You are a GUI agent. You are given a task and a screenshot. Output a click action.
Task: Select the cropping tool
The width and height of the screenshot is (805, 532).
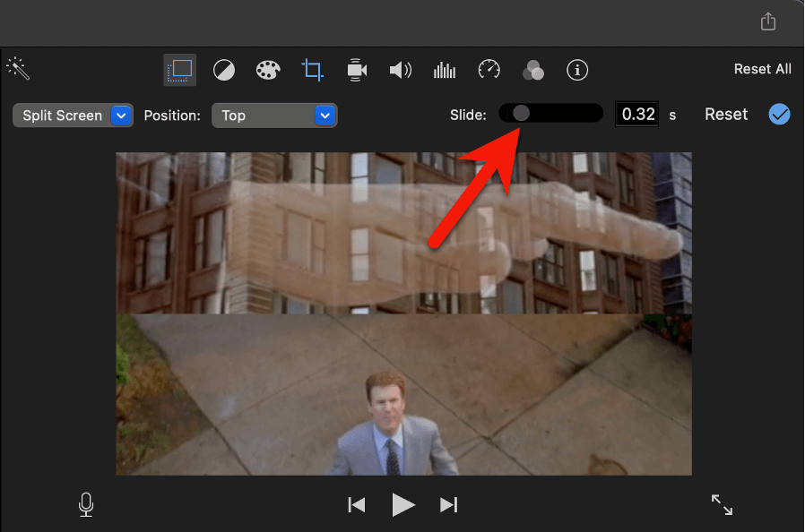tap(313, 70)
